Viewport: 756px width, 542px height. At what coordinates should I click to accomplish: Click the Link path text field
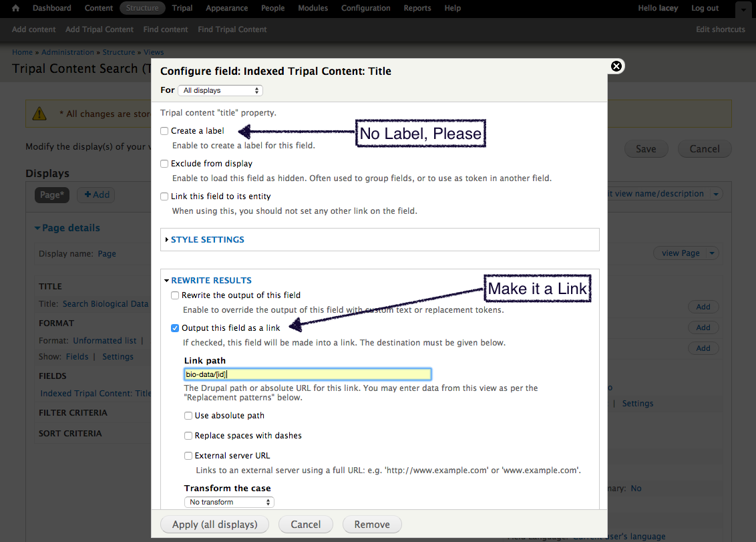(x=307, y=374)
